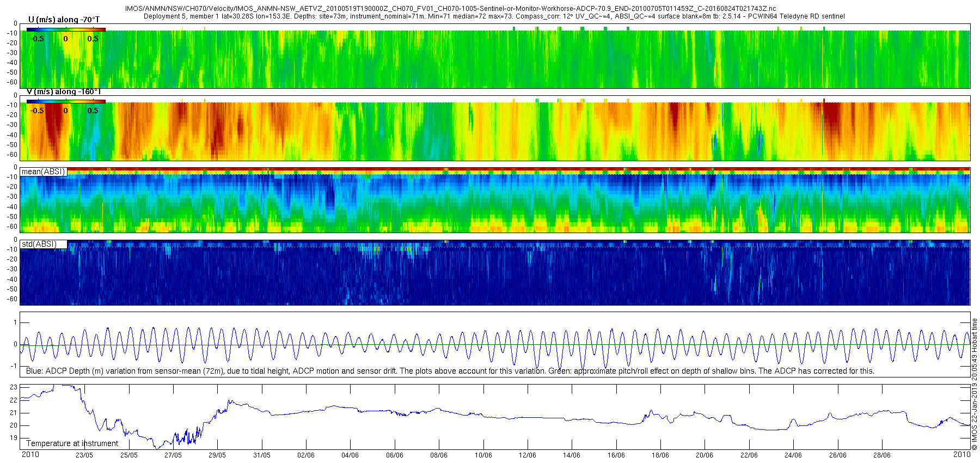Click the ADCP depth variation caption text
The width and height of the screenshot is (980, 463).
click(x=450, y=371)
